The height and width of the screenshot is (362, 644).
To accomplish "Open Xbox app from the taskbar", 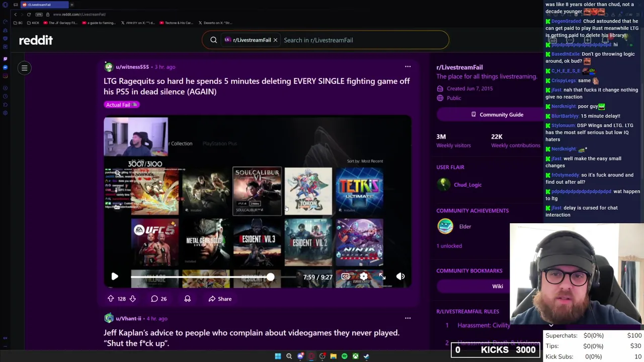I will 355,356.
